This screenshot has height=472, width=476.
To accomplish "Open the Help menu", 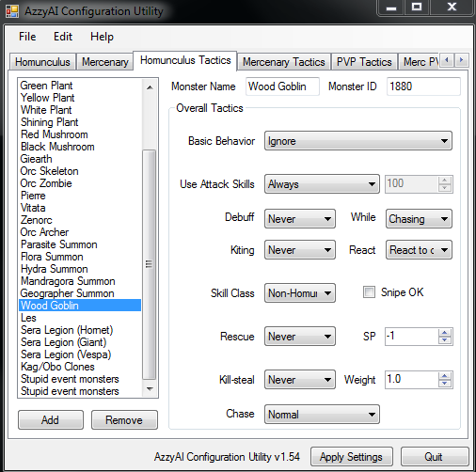I will pos(102,37).
